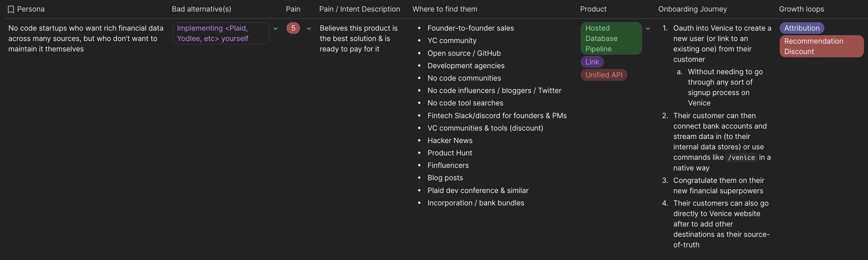Select the Recommendation Discount tag
The width and height of the screenshot is (868, 260).
[x=821, y=46]
